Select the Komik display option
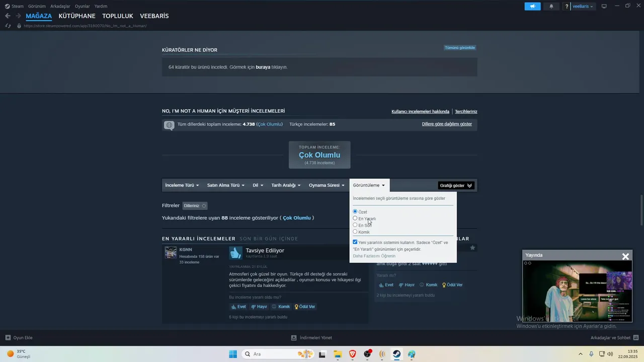Image resolution: width=644 pixels, height=362 pixels. click(355, 231)
